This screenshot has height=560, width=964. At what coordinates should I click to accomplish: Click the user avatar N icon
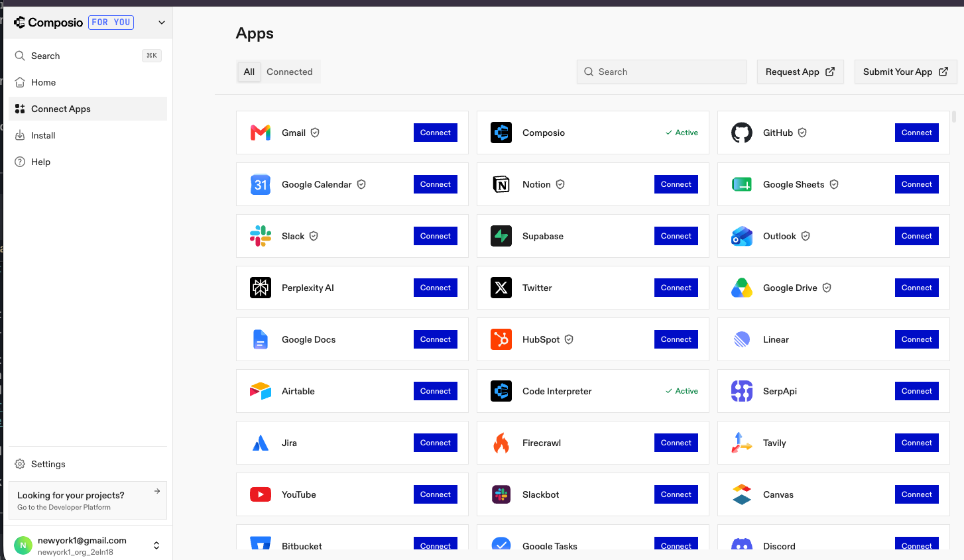23,545
